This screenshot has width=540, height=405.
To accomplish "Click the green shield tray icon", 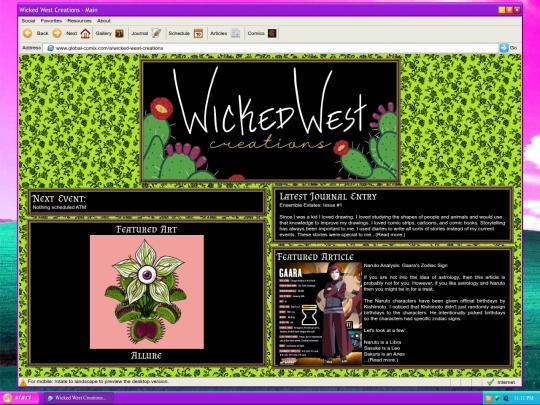I will click(497, 398).
